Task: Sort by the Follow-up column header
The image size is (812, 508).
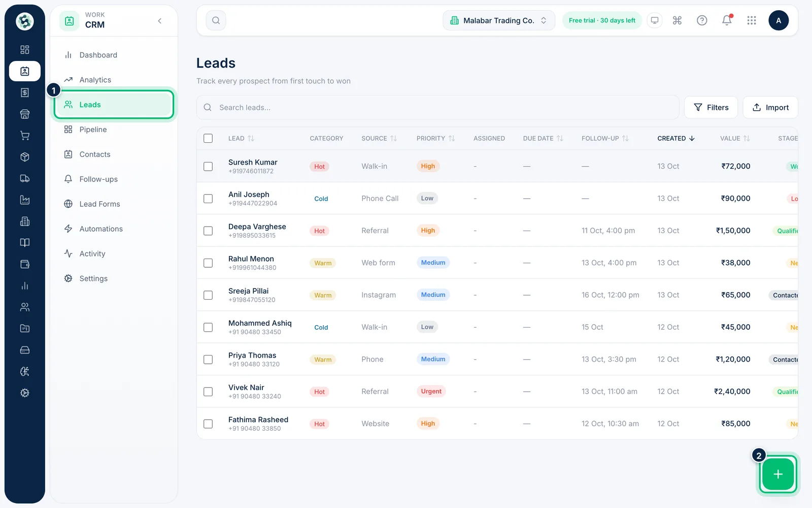Action: 605,138
